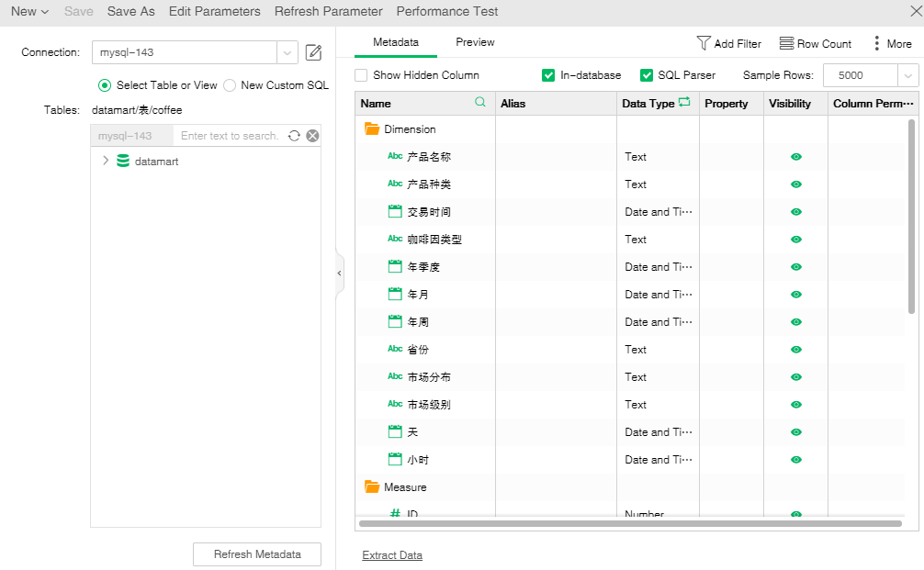Click the Row Count icon
924x570 pixels.
[786, 43]
